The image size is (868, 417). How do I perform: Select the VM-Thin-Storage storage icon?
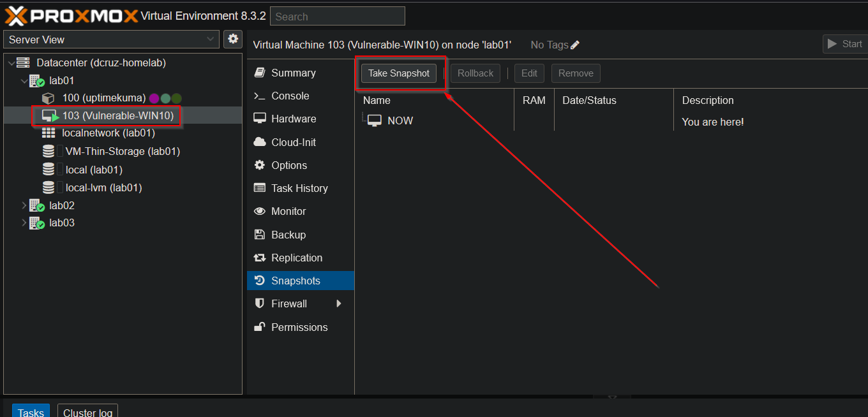(x=49, y=152)
